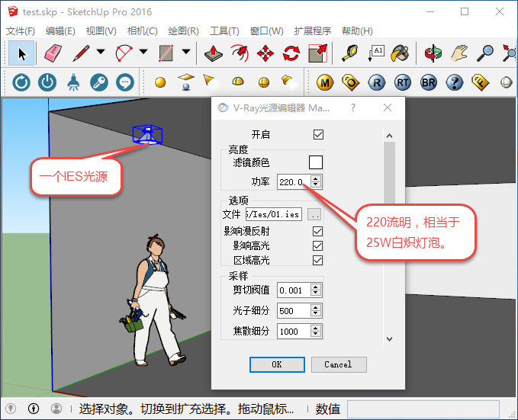Select the Move tool with red arrows
The height and width of the screenshot is (420, 518).
tap(265, 53)
